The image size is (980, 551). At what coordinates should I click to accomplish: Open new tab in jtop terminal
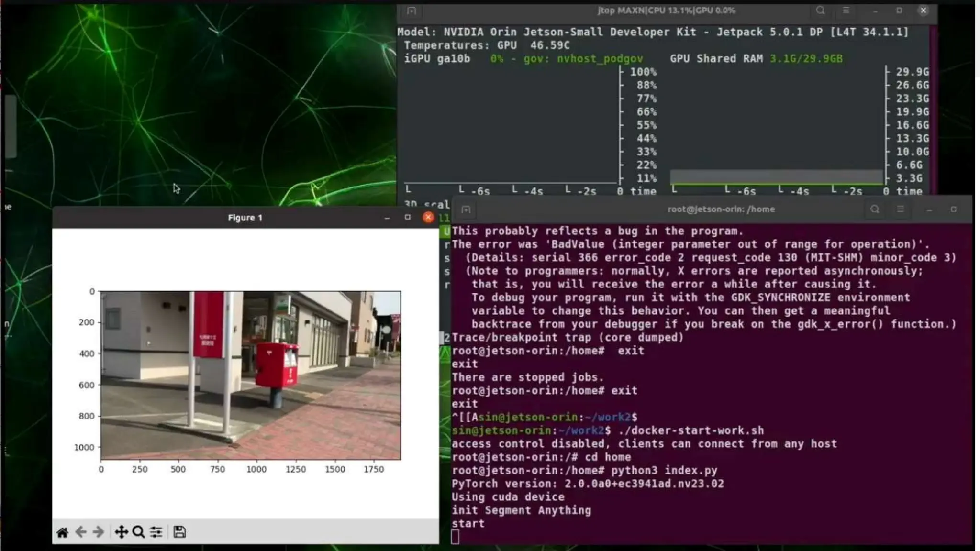coord(412,11)
